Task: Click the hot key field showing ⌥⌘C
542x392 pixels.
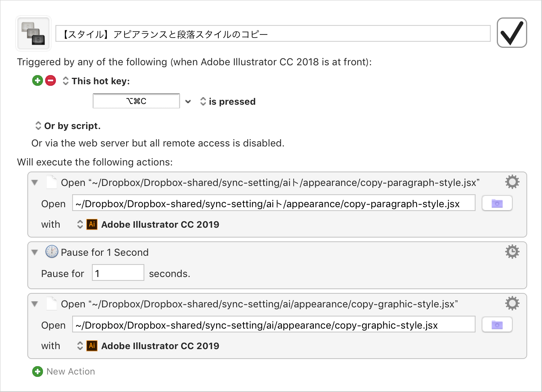Action: click(x=136, y=101)
